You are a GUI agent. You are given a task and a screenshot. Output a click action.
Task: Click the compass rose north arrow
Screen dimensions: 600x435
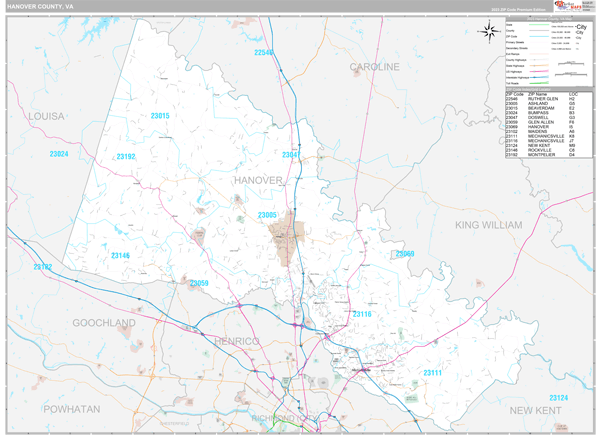pyautogui.click(x=489, y=31)
